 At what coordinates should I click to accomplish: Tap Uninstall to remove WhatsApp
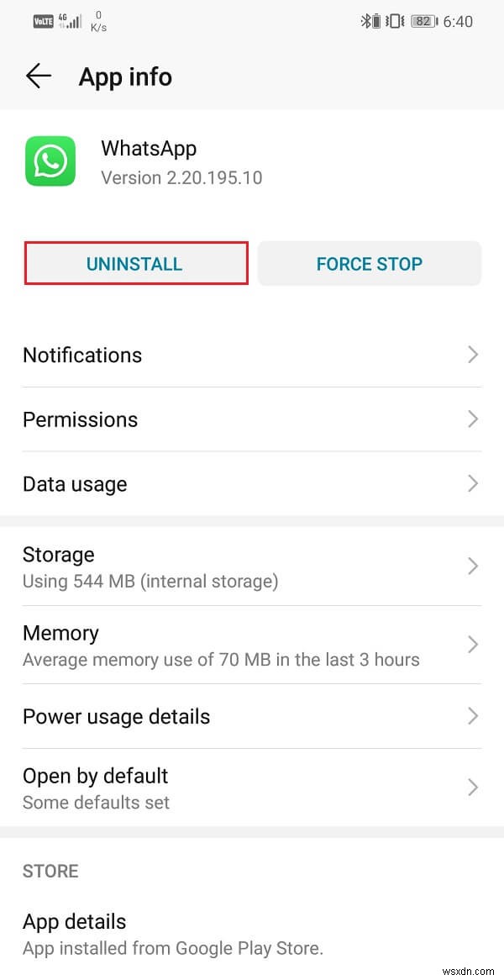pos(135,264)
